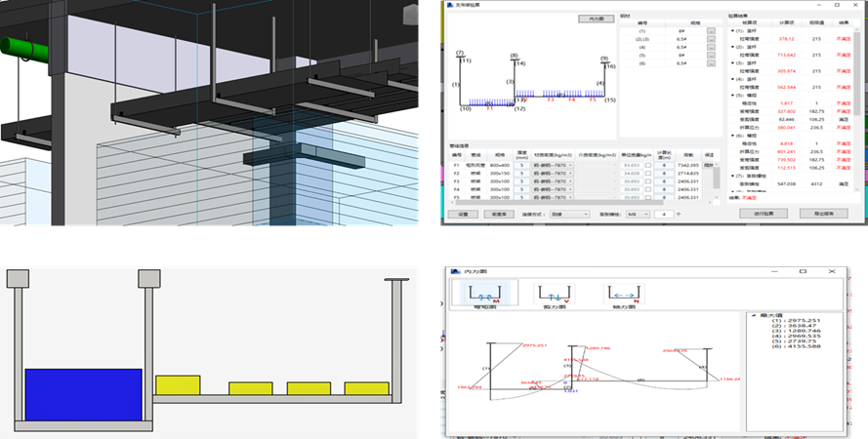Collapse result group (4) in check results

pos(733,79)
